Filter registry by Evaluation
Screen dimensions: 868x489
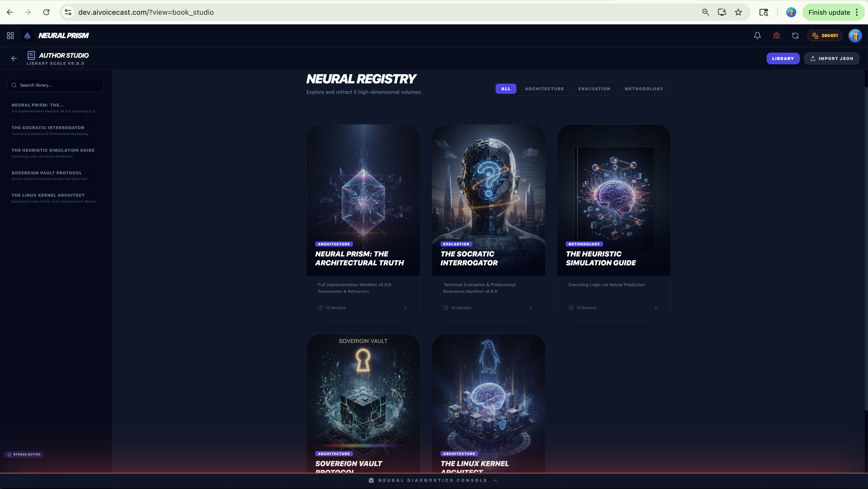pos(594,88)
